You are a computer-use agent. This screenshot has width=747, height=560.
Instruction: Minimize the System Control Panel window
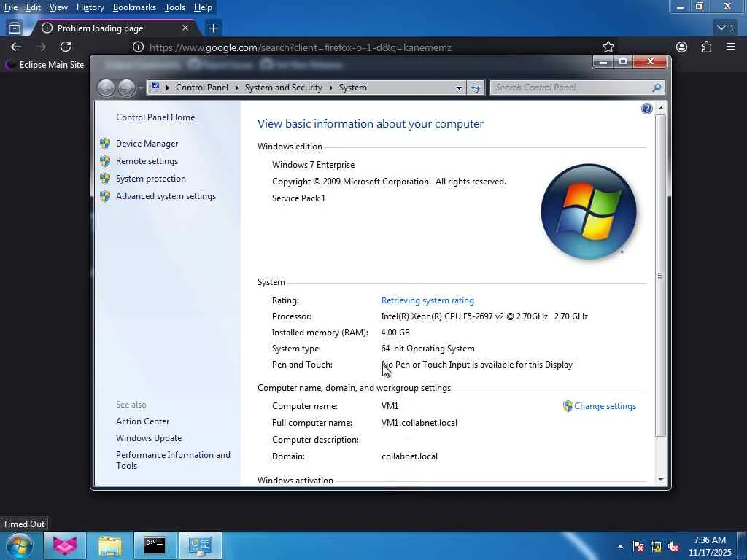[x=603, y=62]
